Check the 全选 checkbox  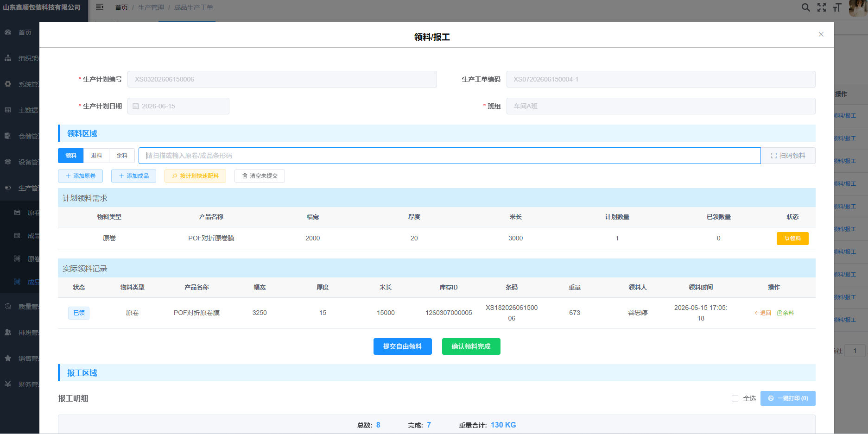tap(735, 398)
